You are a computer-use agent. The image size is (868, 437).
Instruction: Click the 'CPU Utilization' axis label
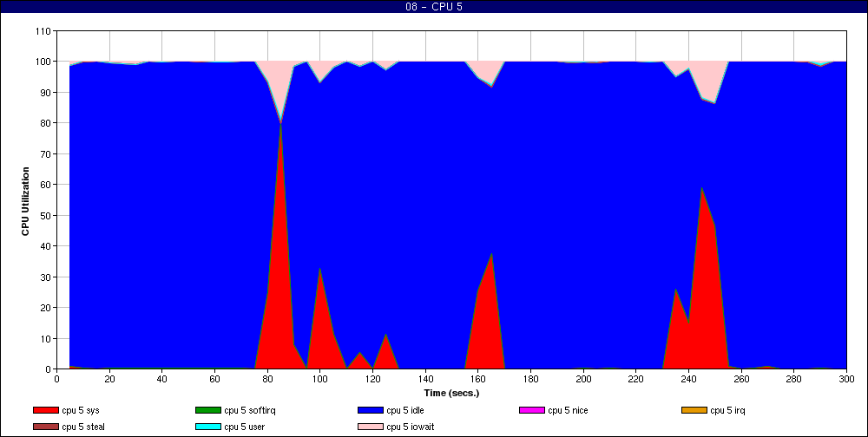pos(25,201)
